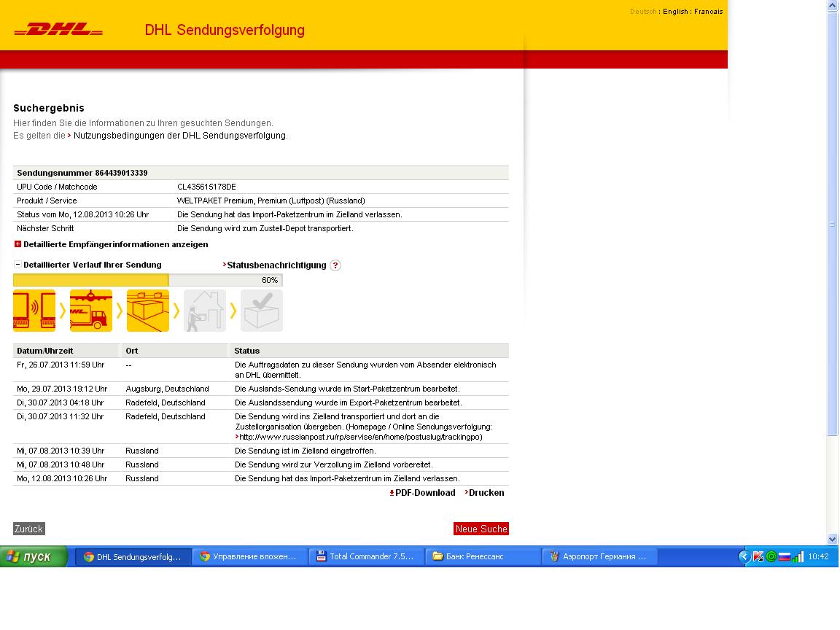Click the vertical scrollbar thumb

click(833, 223)
